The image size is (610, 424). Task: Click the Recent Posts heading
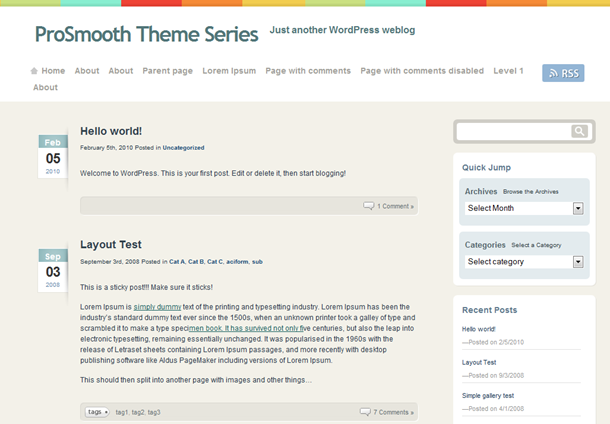pyautogui.click(x=489, y=310)
